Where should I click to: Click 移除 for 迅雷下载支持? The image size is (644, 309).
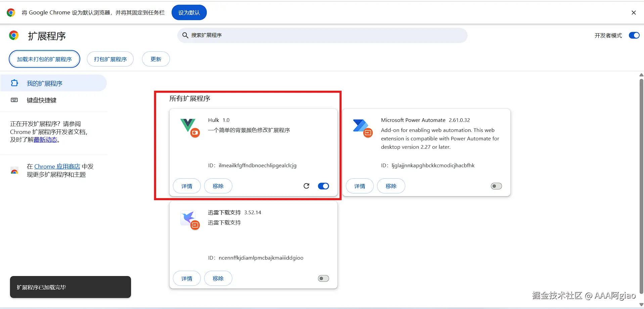tap(218, 278)
